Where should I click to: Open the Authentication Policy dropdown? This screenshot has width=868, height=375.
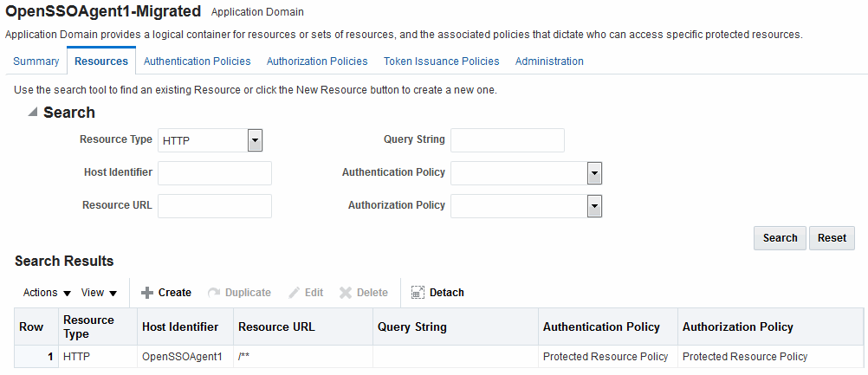594,173
